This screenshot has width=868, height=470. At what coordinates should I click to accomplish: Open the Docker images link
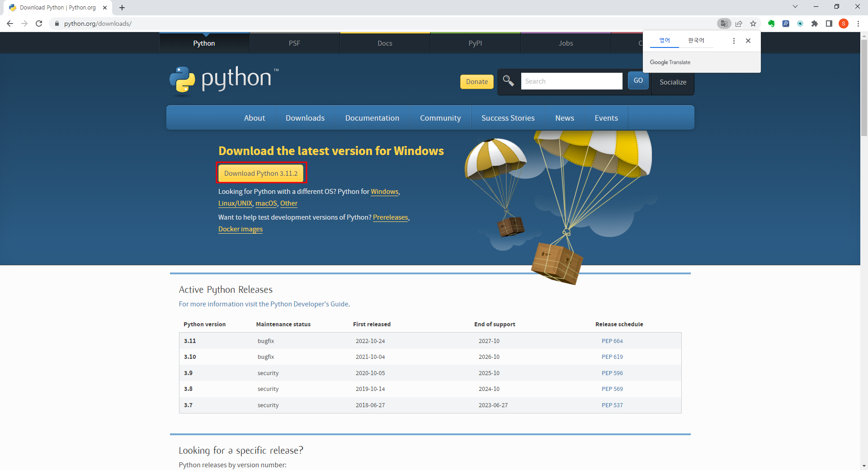[241, 229]
